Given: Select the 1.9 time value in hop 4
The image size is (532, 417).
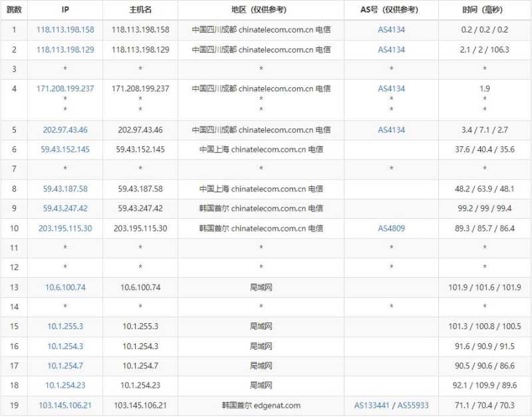Looking at the screenshot, I should (x=485, y=88).
